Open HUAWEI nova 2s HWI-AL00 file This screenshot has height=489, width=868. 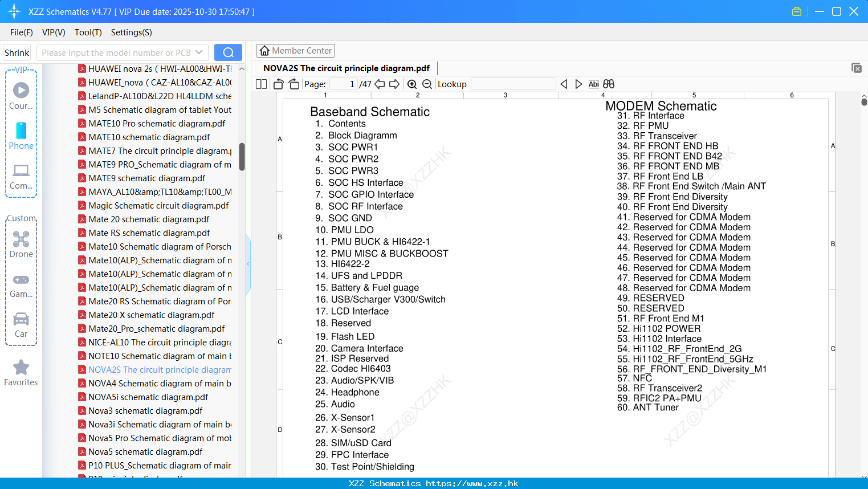tap(160, 69)
